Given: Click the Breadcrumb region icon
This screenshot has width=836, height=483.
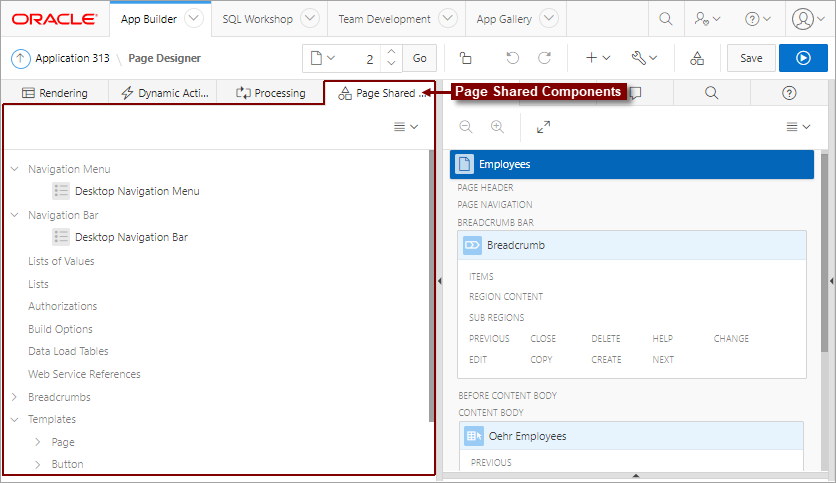Looking at the screenshot, I should click(x=472, y=245).
